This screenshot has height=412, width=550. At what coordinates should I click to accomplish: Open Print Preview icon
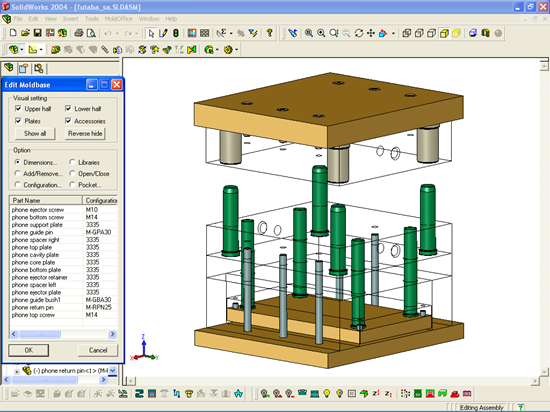click(91, 33)
